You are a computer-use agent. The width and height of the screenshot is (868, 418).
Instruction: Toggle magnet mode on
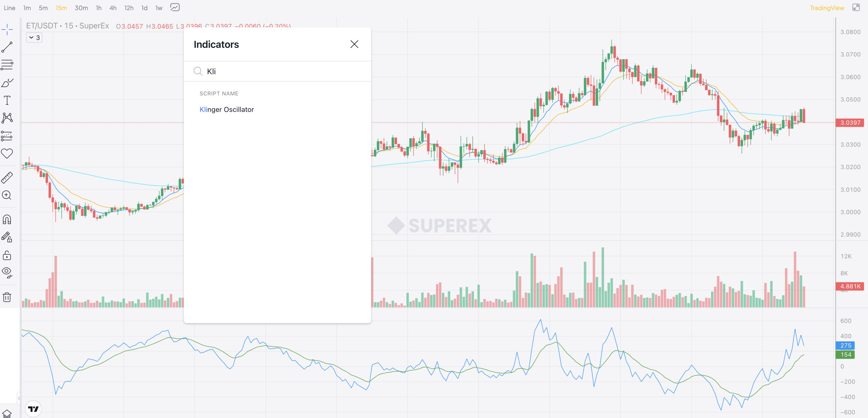(x=7, y=219)
